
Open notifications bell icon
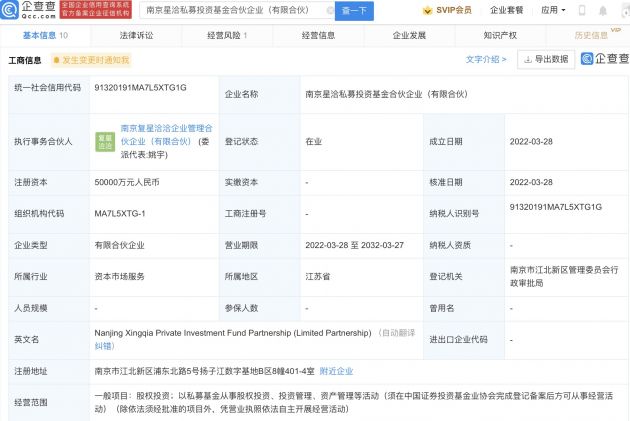[603, 10]
